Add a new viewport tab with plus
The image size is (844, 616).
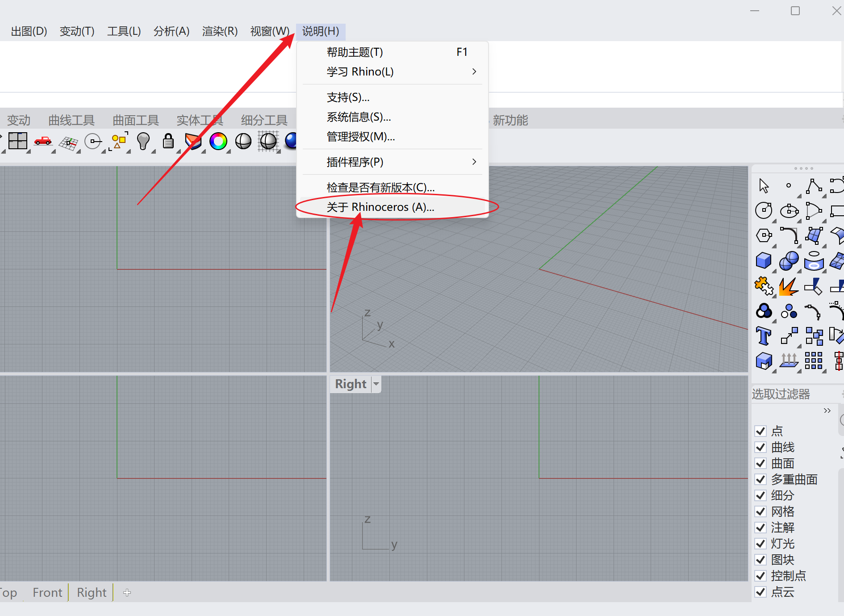click(127, 592)
